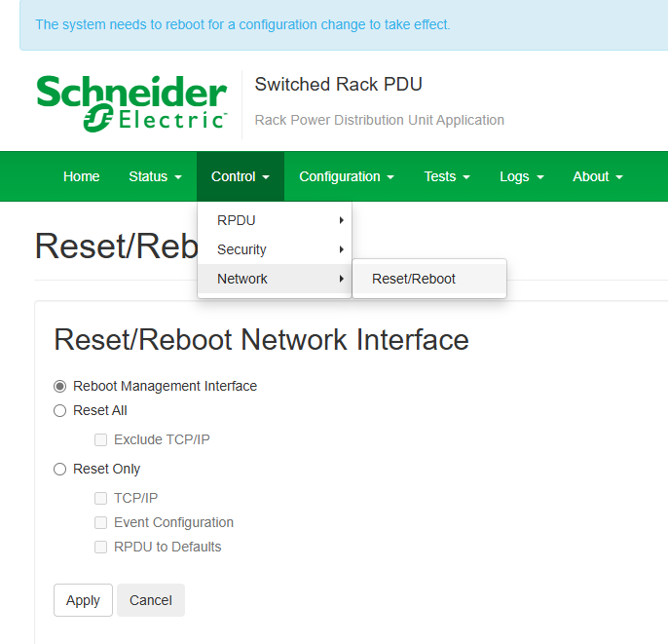Check the RPDU to Defaults checkbox
668x644 pixels.
[x=100, y=547]
